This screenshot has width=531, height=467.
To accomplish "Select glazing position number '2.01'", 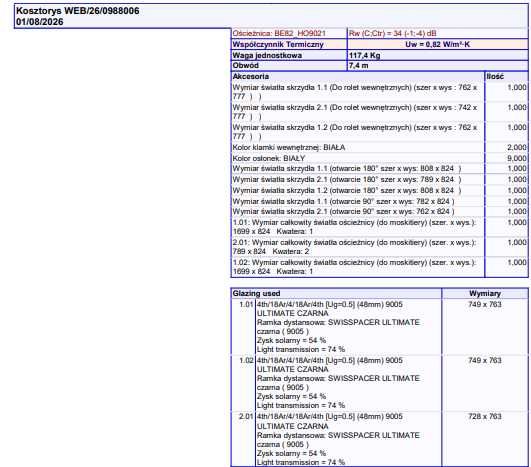I will (246, 416).
